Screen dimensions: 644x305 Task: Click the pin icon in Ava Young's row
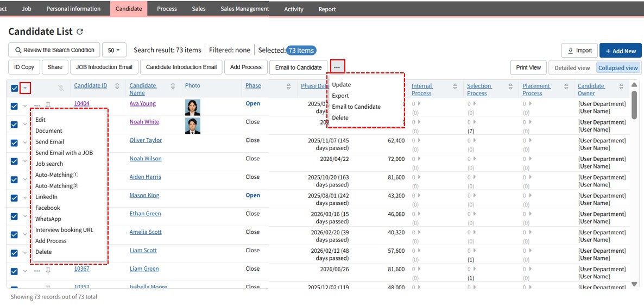pos(48,105)
